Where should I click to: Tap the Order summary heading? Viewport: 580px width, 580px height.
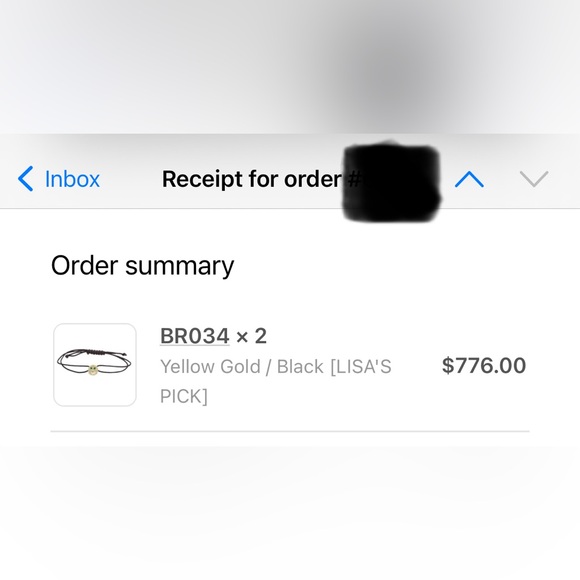click(x=142, y=266)
